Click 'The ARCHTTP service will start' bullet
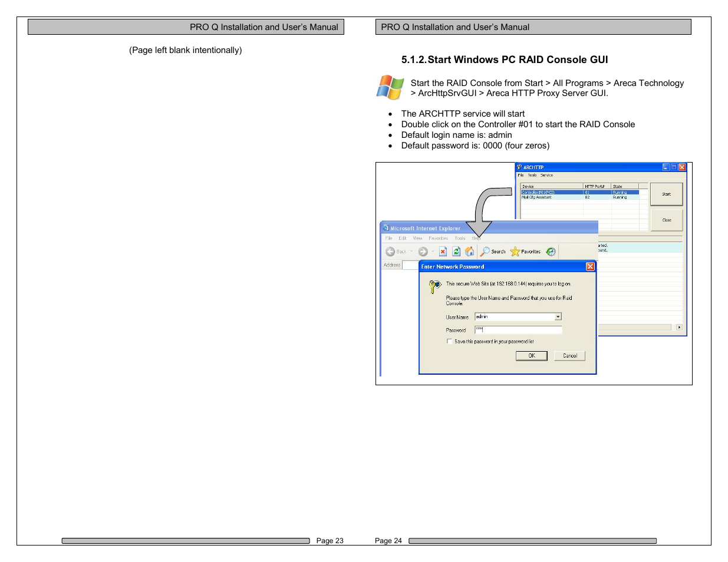Image resolution: width=728 pixels, height=562 pixels. point(463,114)
